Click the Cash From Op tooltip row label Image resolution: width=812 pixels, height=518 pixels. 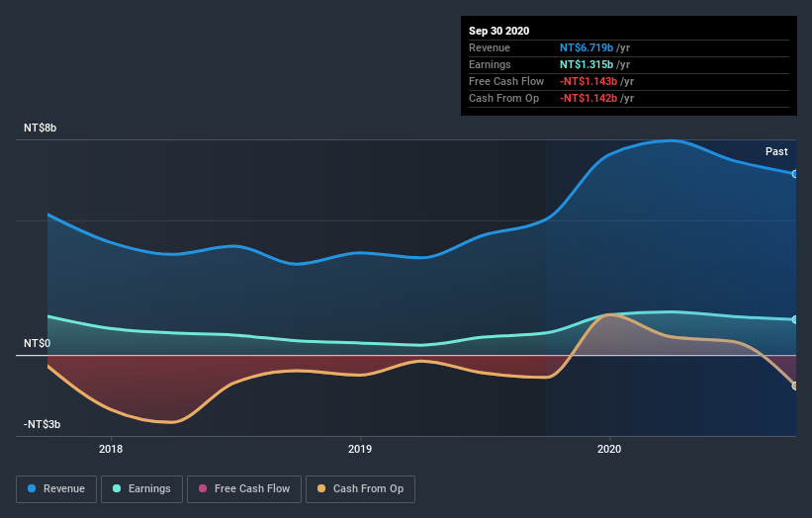pos(503,98)
